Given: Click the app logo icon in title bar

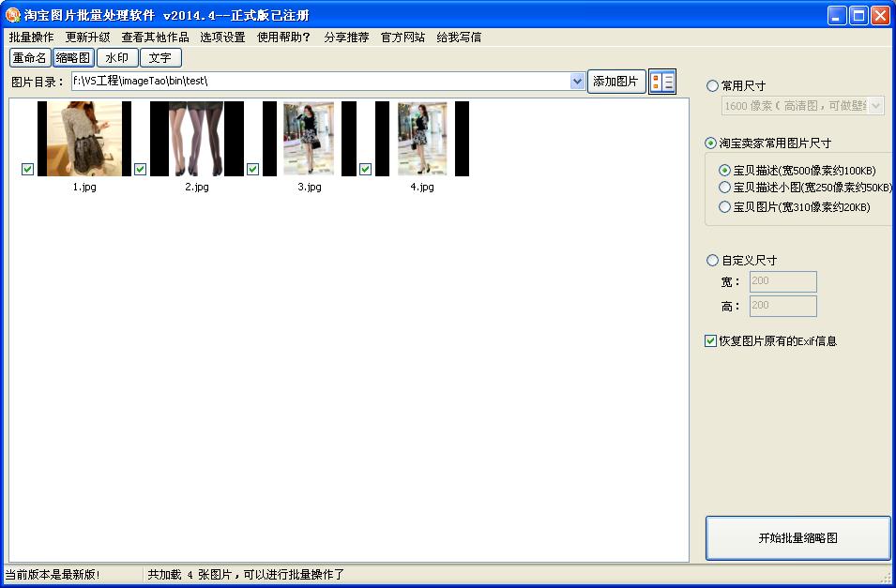Looking at the screenshot, I should click(12, 15).
